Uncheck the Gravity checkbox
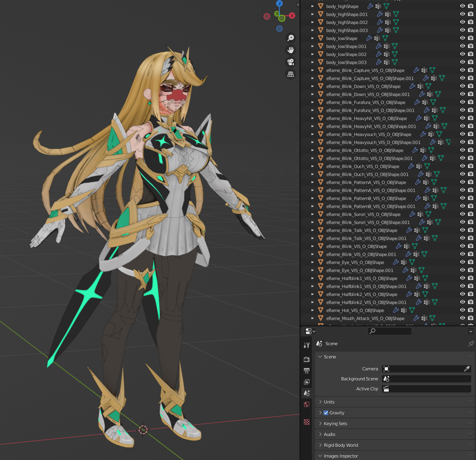 coord(326,413)
